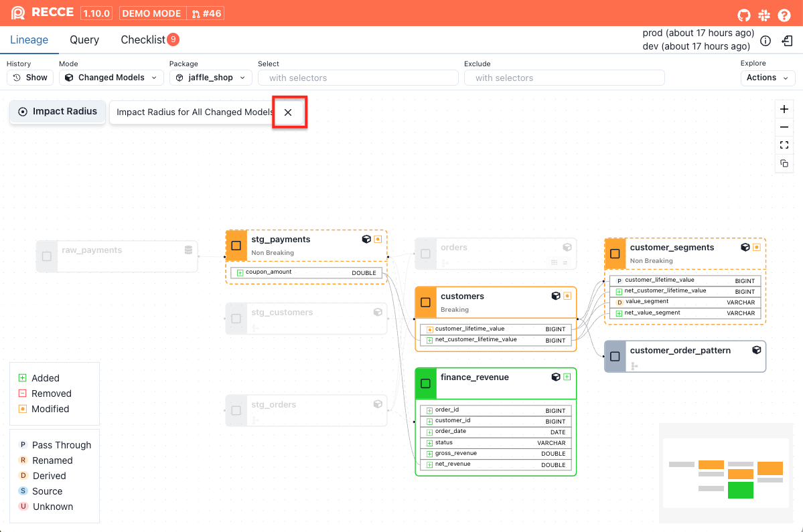Open the help question mark icon

784,14
